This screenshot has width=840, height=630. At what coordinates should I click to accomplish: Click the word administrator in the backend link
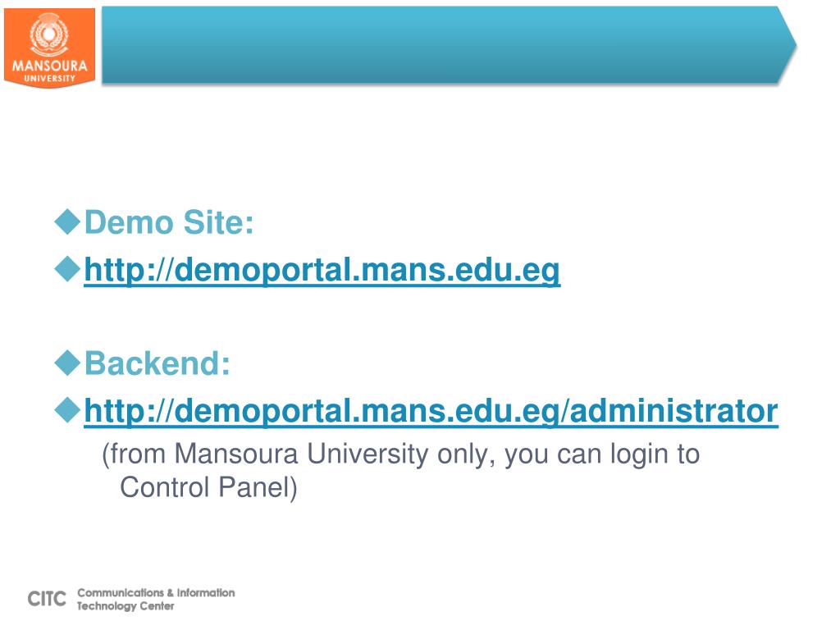coord(673,412)
